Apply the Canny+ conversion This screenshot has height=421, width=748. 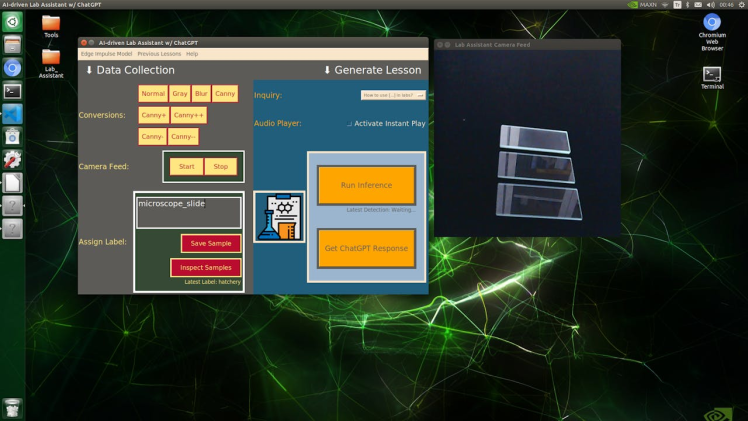click(x=154, y=115)
